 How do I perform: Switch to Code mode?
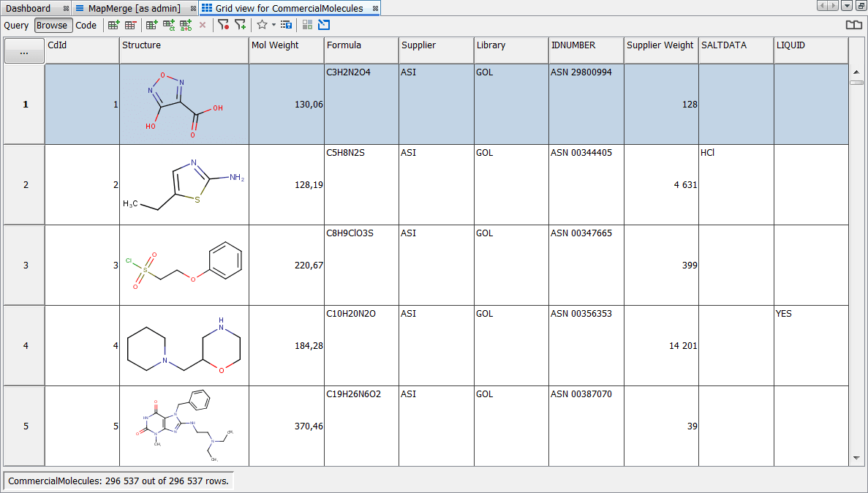click(x=86, y=25)
